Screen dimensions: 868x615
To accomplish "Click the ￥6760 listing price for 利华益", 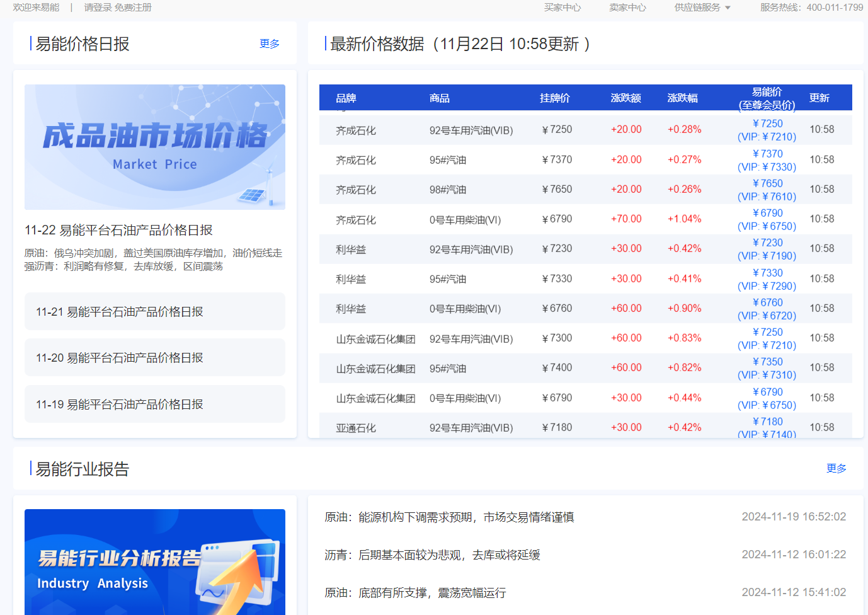I will click(557, 308).
